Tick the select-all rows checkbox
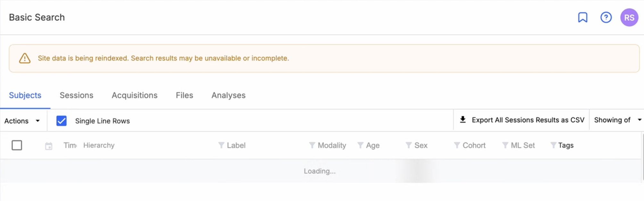Screen dimensions: 644x201 tap(17, 145)
